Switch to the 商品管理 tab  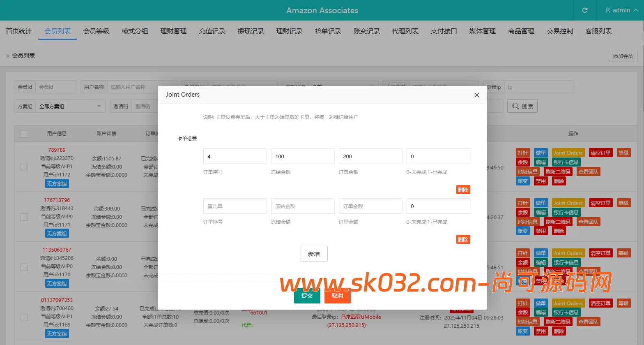(x=521, y=31)
